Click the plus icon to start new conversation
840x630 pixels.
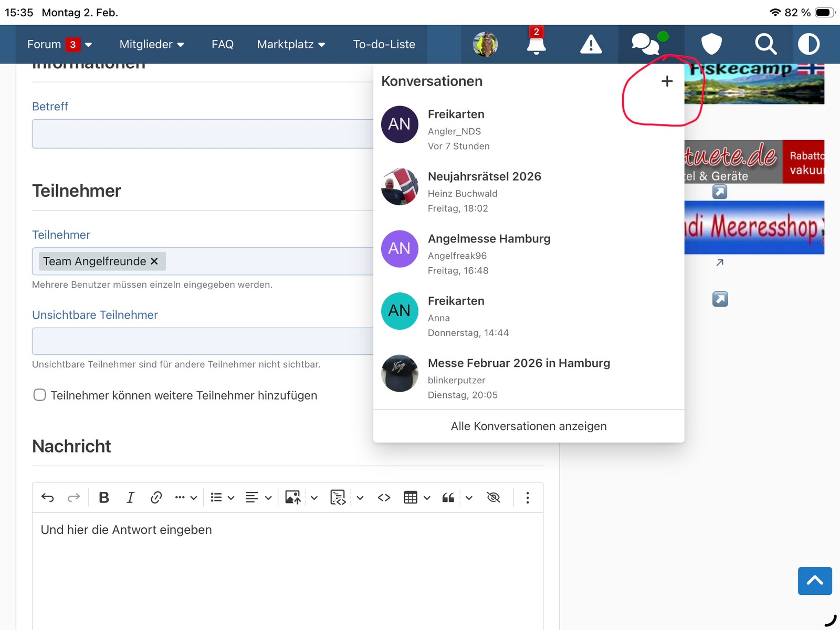(667, 81)
